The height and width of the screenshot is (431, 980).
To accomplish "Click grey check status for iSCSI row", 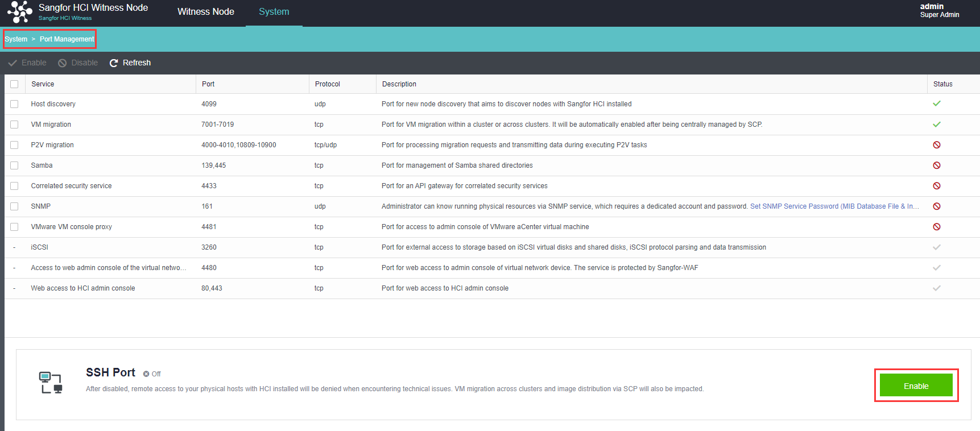I will 936,247.
